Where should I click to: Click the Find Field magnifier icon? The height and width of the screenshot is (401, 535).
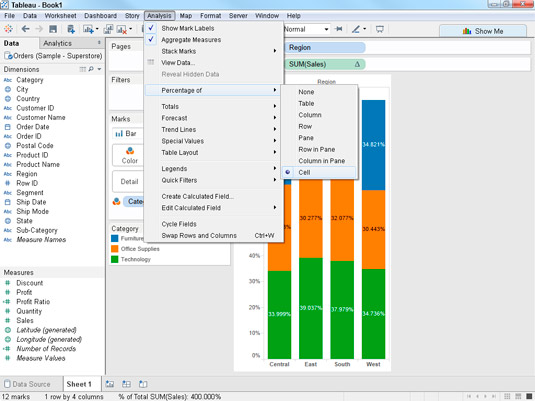pyautogui.click(x=91, y=69)
